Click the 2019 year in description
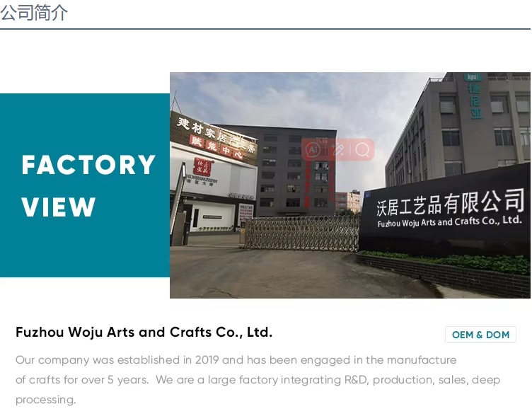Screen dimensions: 532x416 (x=207, y=359)
